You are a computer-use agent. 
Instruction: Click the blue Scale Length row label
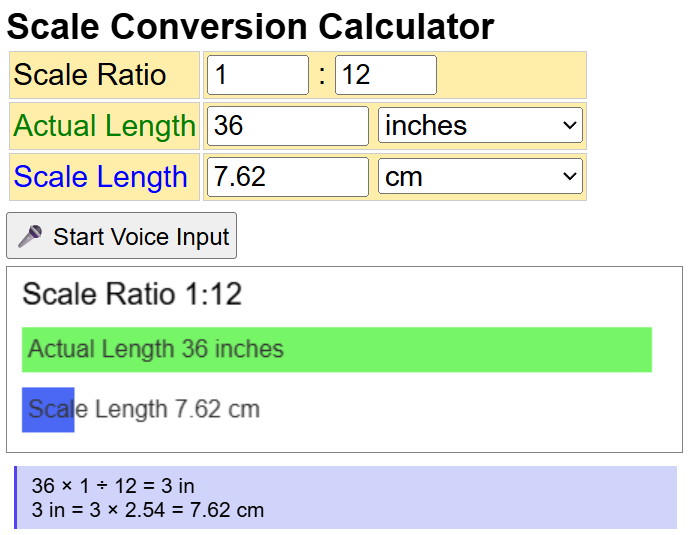[100, 177]
